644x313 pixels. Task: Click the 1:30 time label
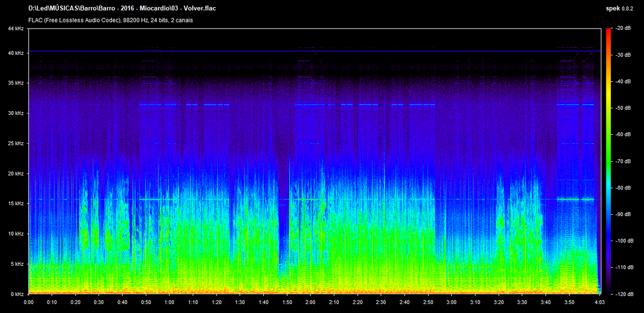point(240,302)
